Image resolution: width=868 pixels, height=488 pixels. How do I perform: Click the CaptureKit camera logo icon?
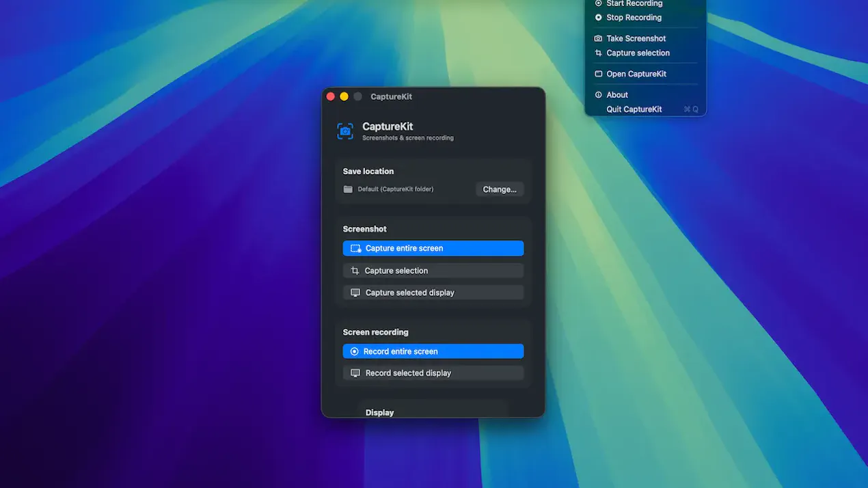[345, 131]
